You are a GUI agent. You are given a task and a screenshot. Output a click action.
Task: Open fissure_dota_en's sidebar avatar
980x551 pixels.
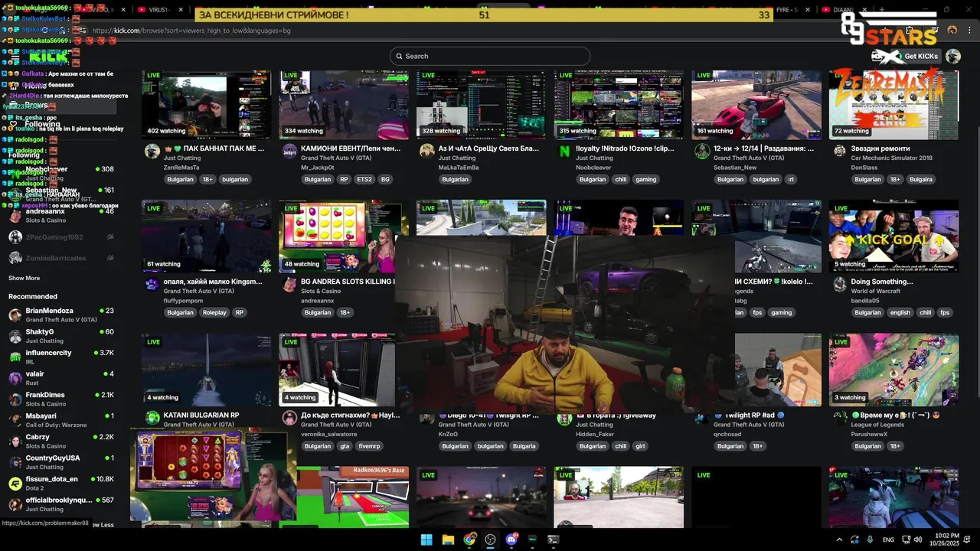click(15, 483)
